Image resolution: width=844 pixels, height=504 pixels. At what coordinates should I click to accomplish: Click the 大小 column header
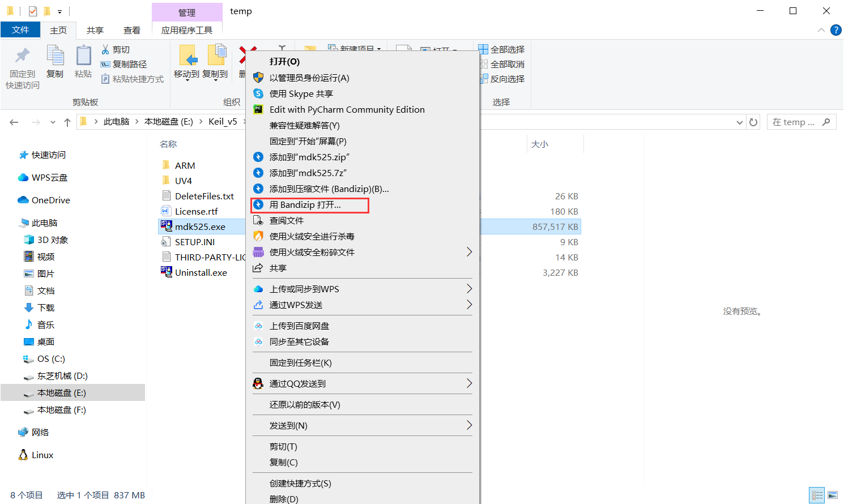(x=540, y=144)
